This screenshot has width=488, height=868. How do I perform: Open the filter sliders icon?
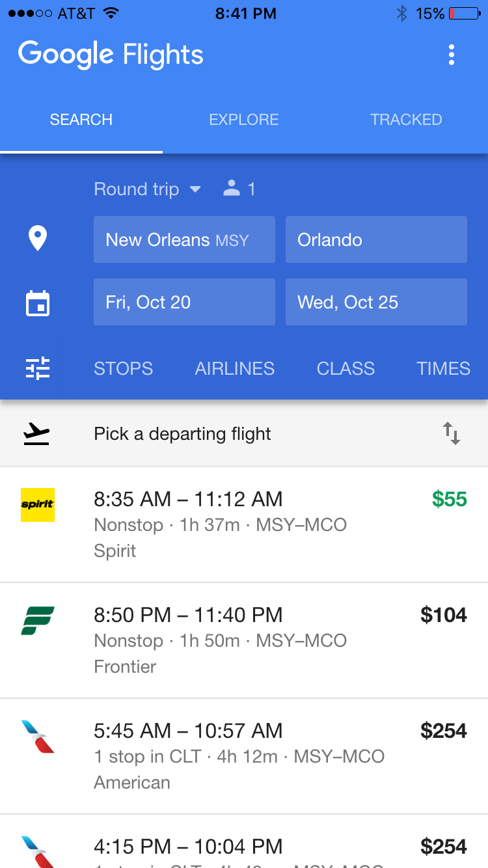pos(38,368)
